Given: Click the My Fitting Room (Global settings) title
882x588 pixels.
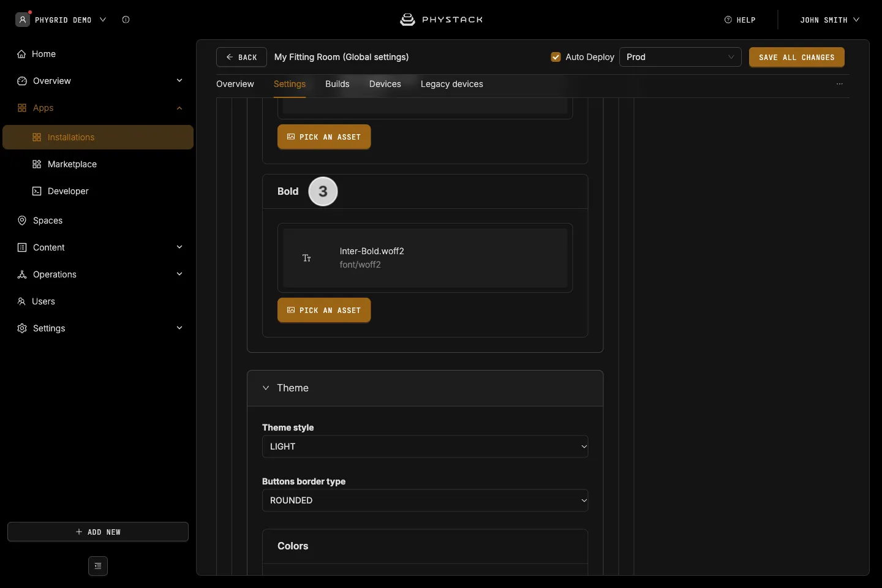Looking at the screenshot, I should click(x=342, y=57).
